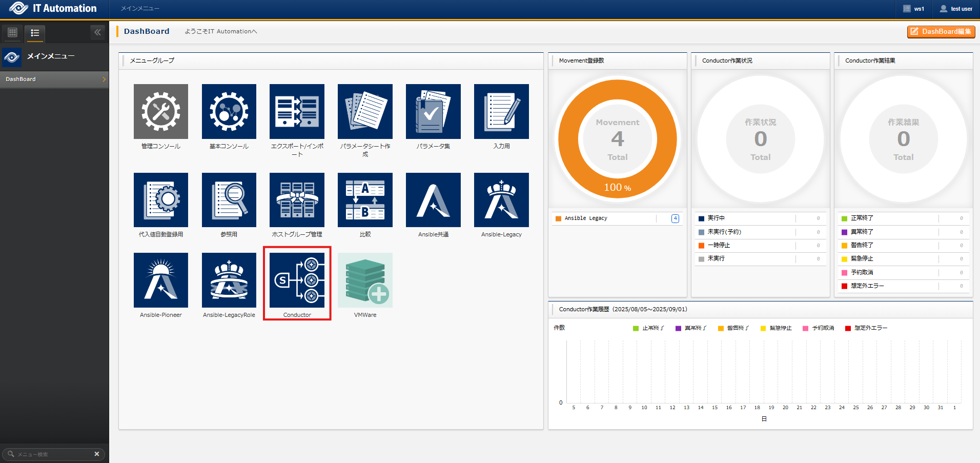This screenshot has width=980, height=463.
Task: Expand the DashBoard sidebar item arrow
Action: point(104,79)
